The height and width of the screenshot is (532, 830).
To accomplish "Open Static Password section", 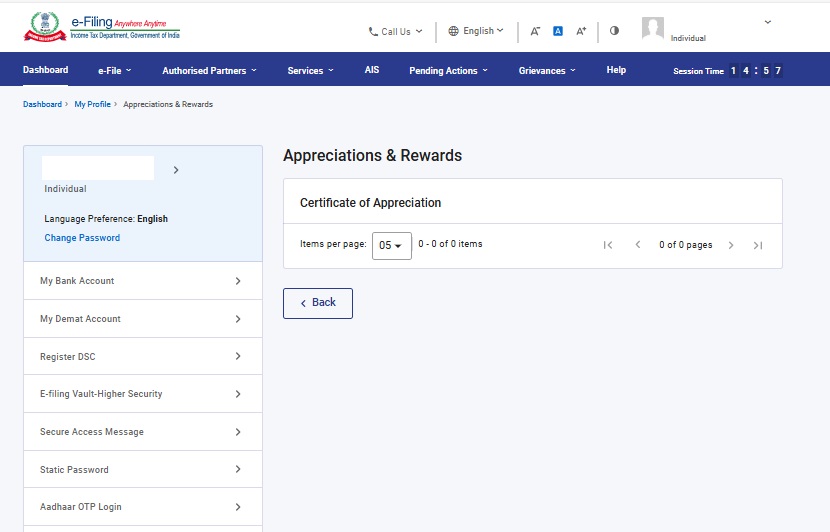I will tap(143, 470).
